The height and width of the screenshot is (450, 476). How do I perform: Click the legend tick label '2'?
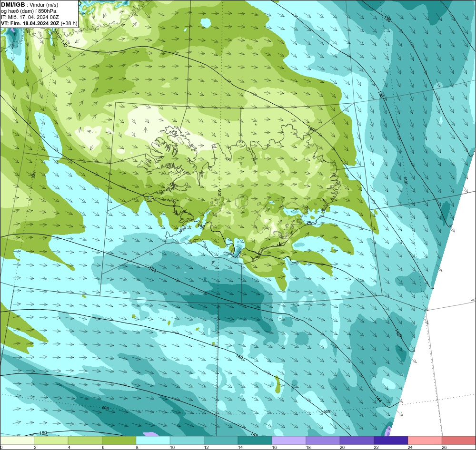coord(35,447)
